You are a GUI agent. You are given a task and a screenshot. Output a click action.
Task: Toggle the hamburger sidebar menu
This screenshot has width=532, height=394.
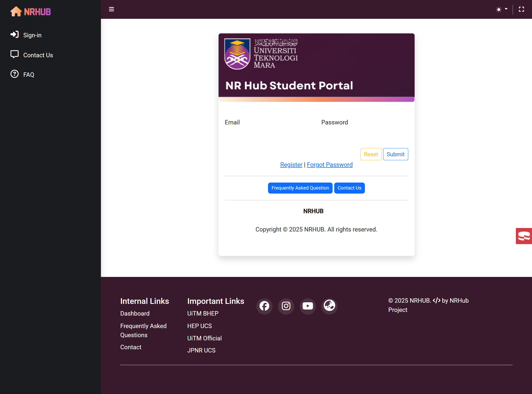[x=111, y=9]
